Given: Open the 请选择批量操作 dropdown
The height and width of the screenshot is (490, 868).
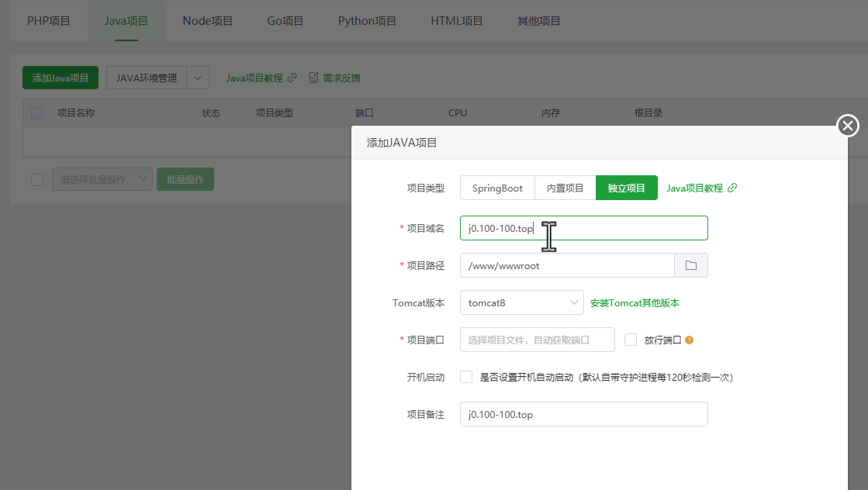Looking at the screenshot, I should [x=102, y=180].
